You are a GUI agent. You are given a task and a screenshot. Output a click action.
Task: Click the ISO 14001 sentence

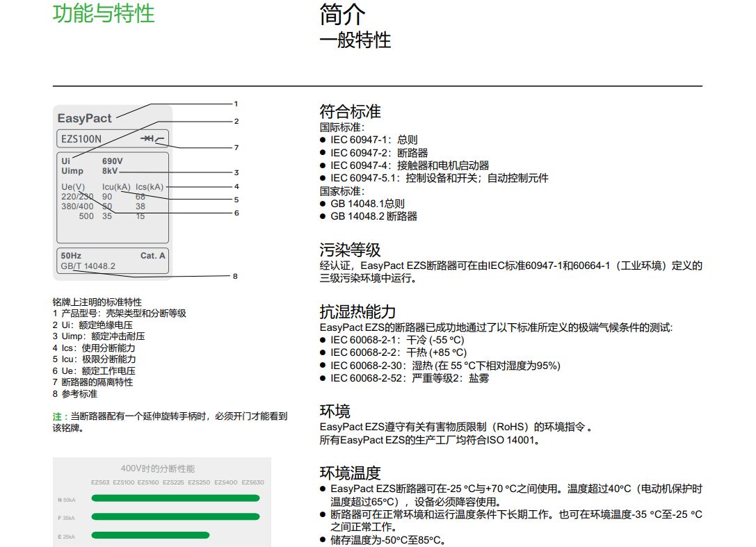coord(430,440)
